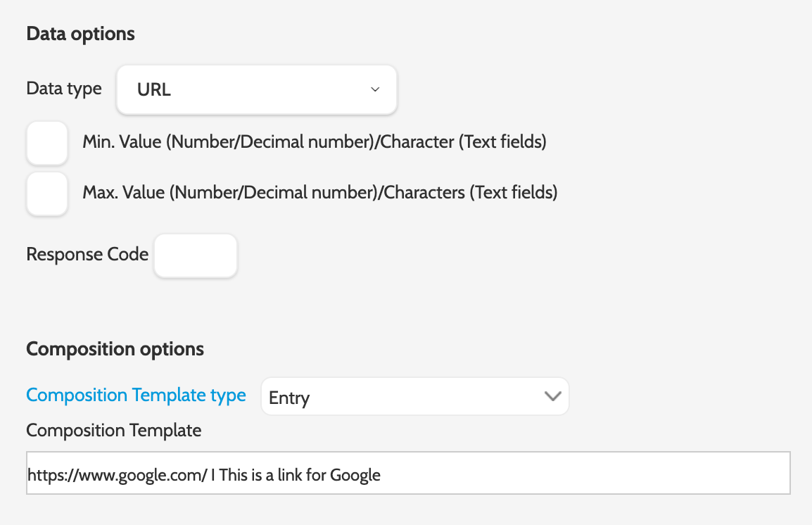Focus the Response Code field
812x525 pixels.
pos(196,255)
